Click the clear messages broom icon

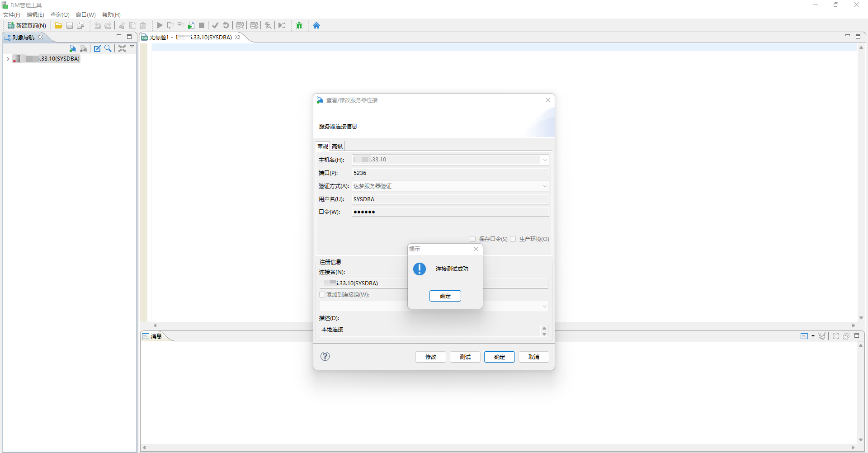[822, 336]
